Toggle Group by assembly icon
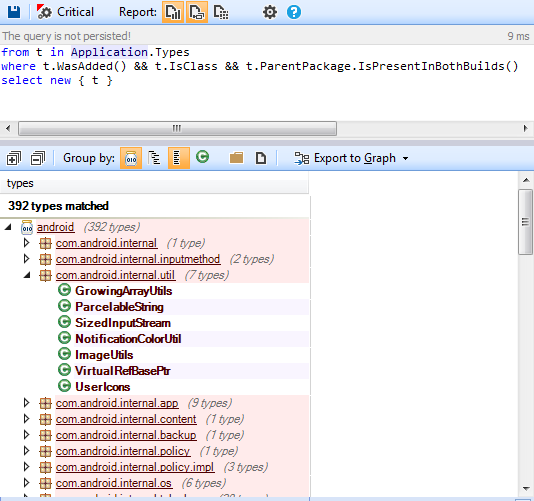Image resolution: width=534 pixels, height=501 pixels. click(131, 158)
